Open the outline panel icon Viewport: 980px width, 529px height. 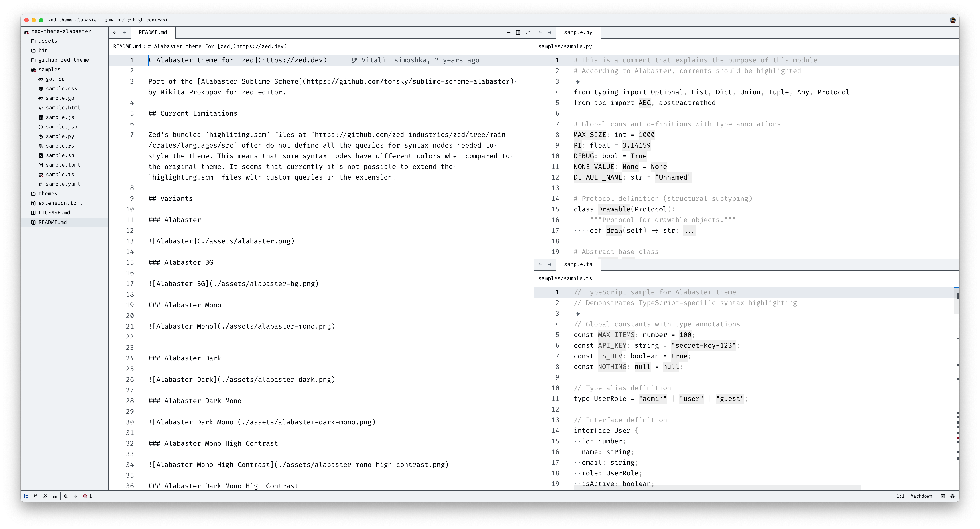point(55,496)
